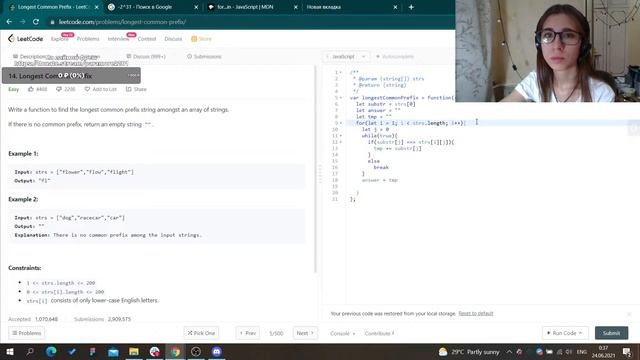
Task: Click the taskbar clock and date
Action: click(x=603, y=352)
